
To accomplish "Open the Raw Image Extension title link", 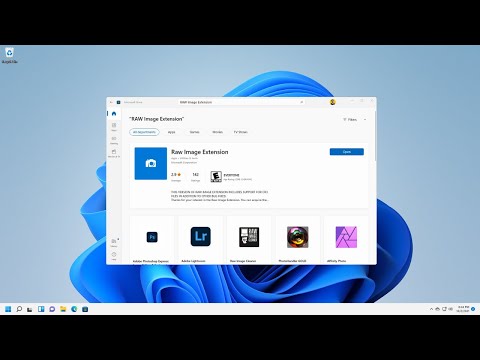I will tap(200, 152).
